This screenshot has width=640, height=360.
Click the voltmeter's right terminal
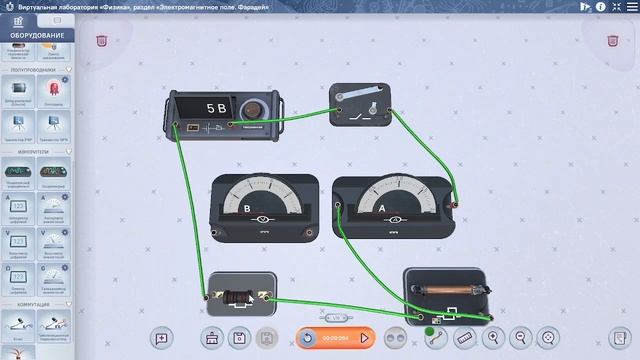click(x=309, y=232)
